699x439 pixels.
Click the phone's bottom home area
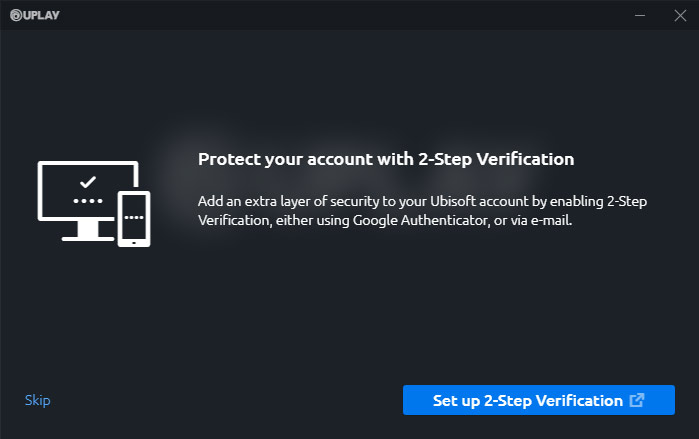point(134,238)
